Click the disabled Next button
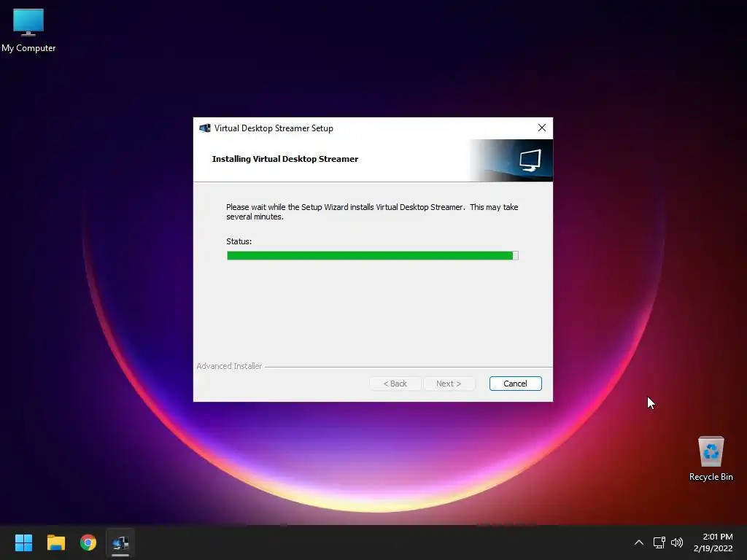 [449, 384]
